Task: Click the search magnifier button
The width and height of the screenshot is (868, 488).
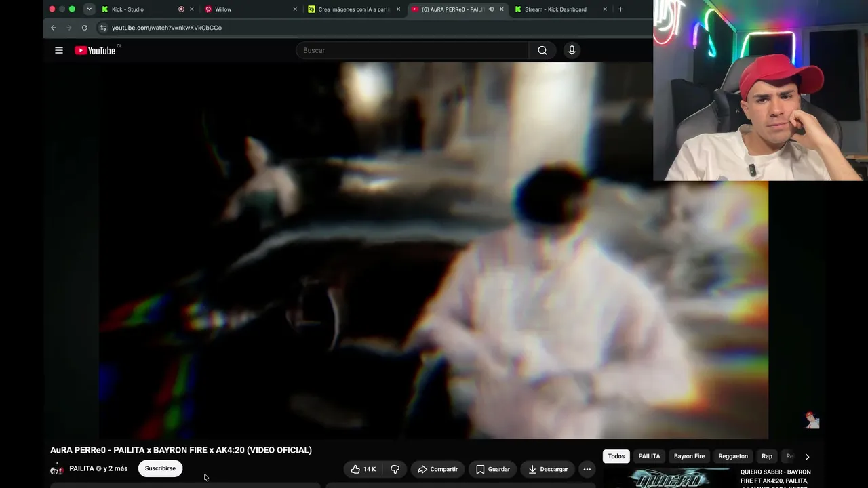Action: pos(542,50)
